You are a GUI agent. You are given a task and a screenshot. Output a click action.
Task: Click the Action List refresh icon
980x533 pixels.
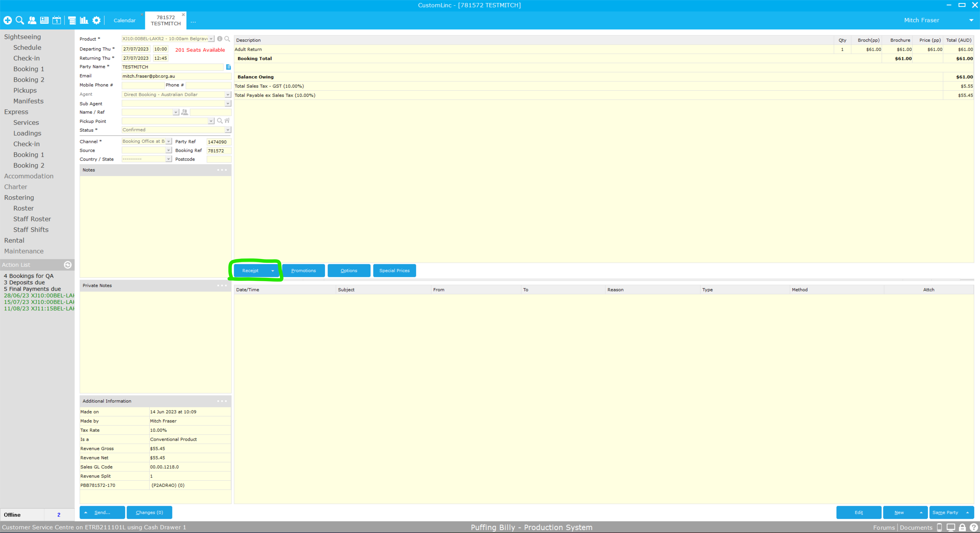pyautogui.click(x=68, y=265)
